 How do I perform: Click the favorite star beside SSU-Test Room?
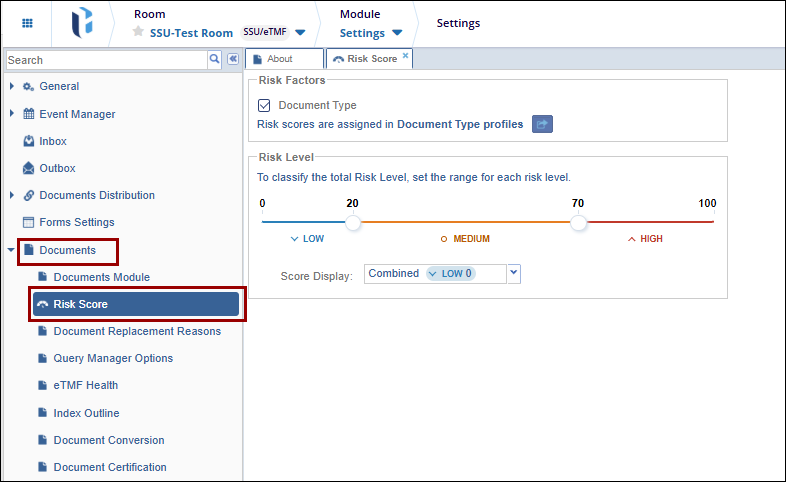(139, 33)
